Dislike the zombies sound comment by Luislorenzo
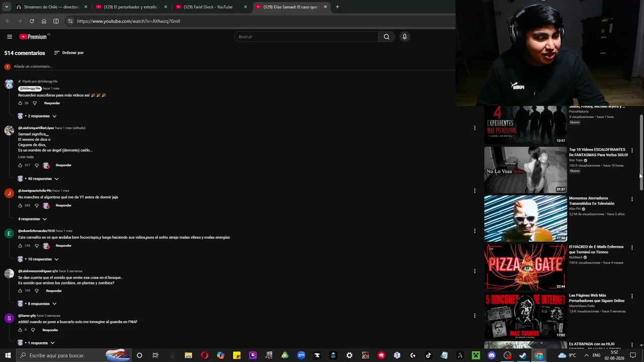This screenshot has height=362, width=644. tap(37, 291)
